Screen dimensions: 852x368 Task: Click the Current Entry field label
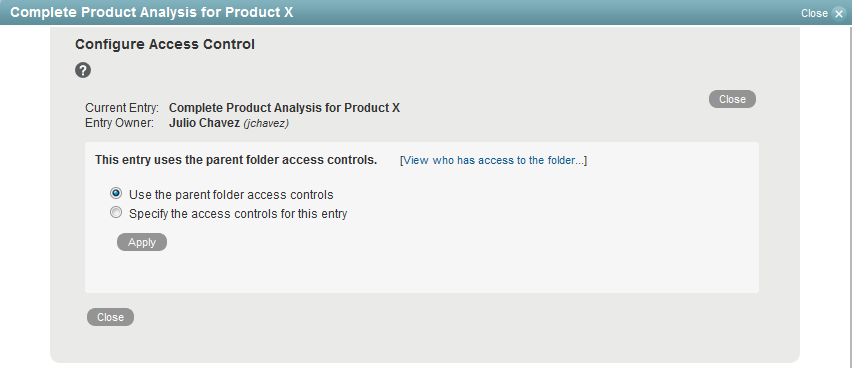pos(122,108)
